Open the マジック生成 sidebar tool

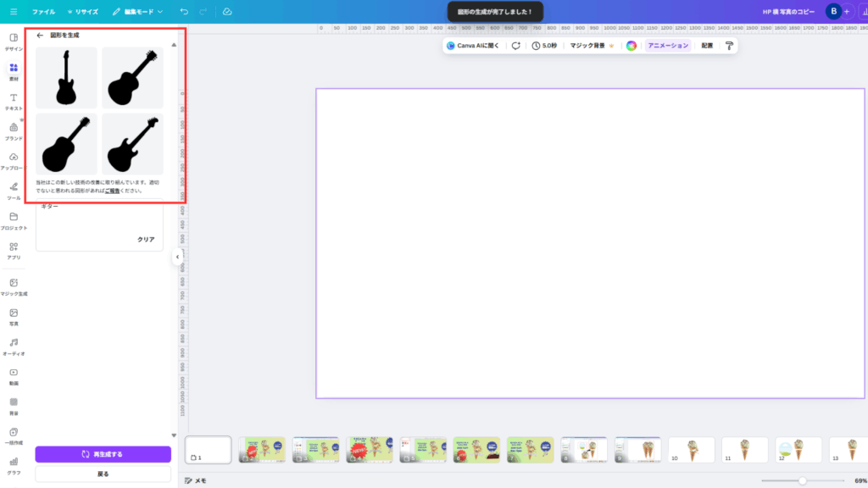[x=14, y=286]
